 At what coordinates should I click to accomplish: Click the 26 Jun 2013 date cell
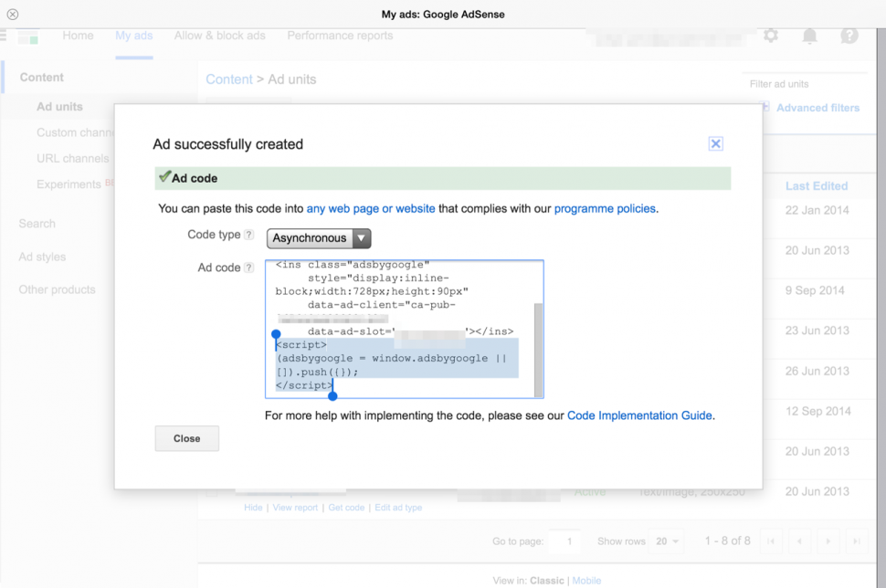pyautogui.click(x=817, y=371)
